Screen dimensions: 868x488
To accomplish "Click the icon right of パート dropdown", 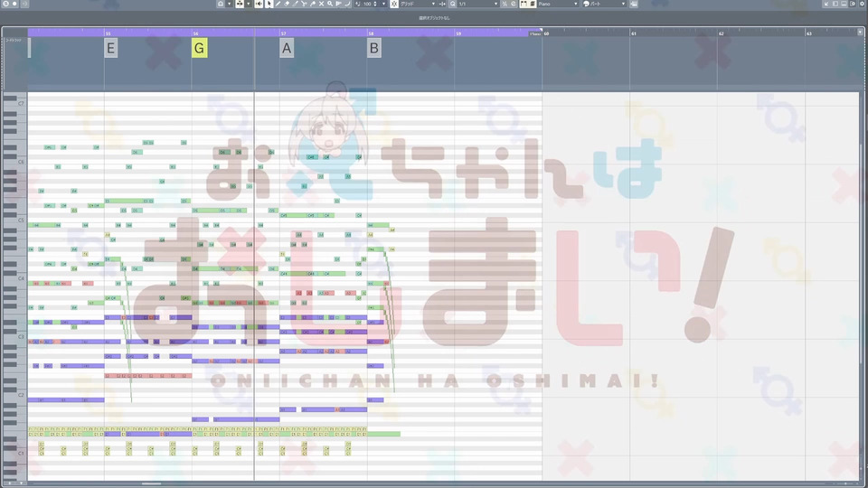I will 634,4.
